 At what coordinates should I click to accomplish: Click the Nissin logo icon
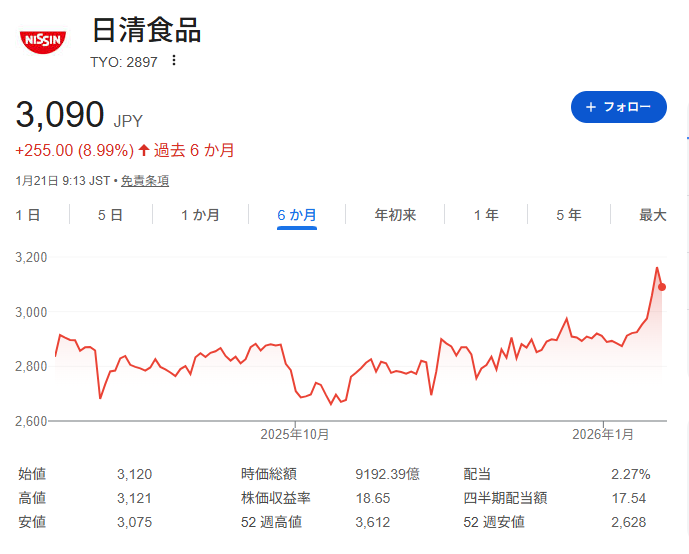click(42, 41)
